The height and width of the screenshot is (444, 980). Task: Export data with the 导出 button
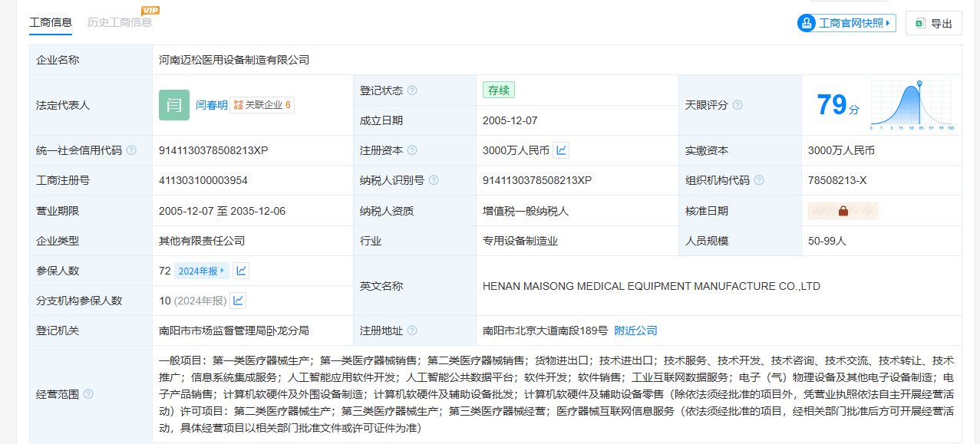click(933, 24)
